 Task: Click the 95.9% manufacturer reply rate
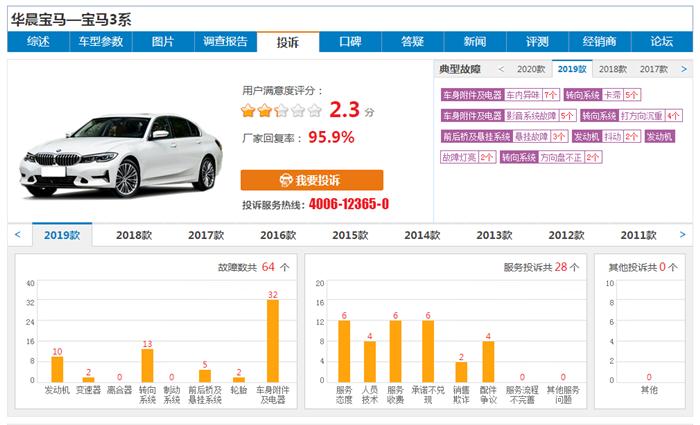(x=331, y=137)
